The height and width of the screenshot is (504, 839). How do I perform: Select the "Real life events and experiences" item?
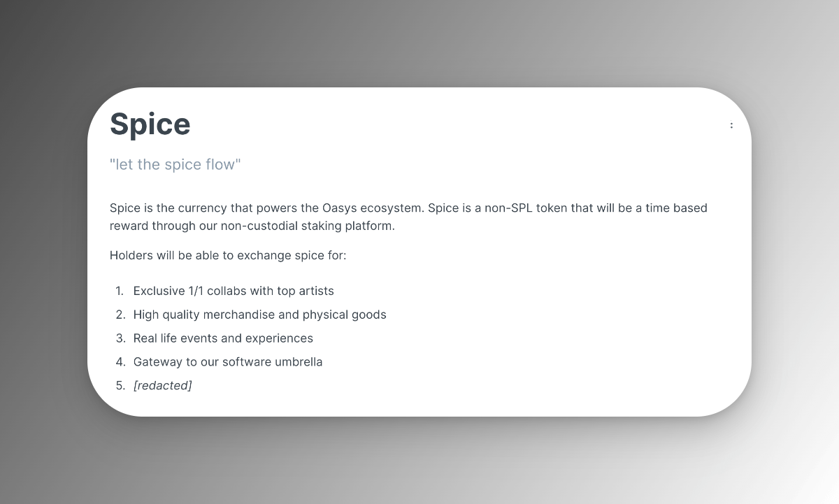pos(223,338)
